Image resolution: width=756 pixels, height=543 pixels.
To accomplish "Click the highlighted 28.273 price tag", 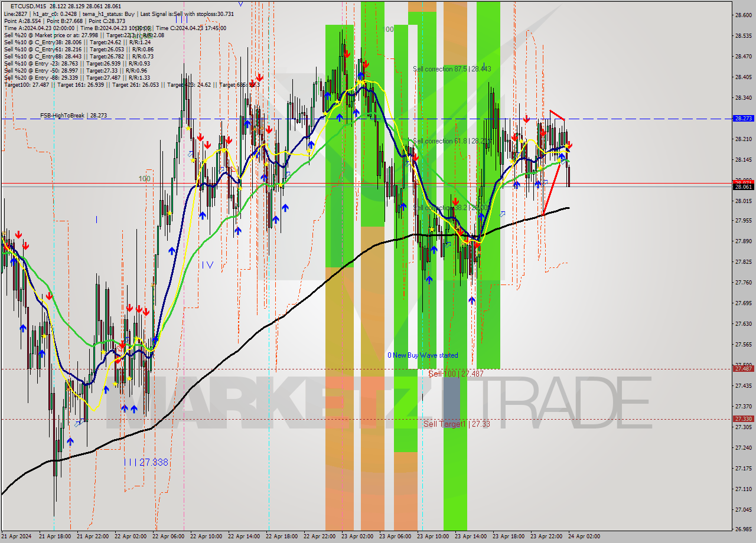I will [743, 119].
